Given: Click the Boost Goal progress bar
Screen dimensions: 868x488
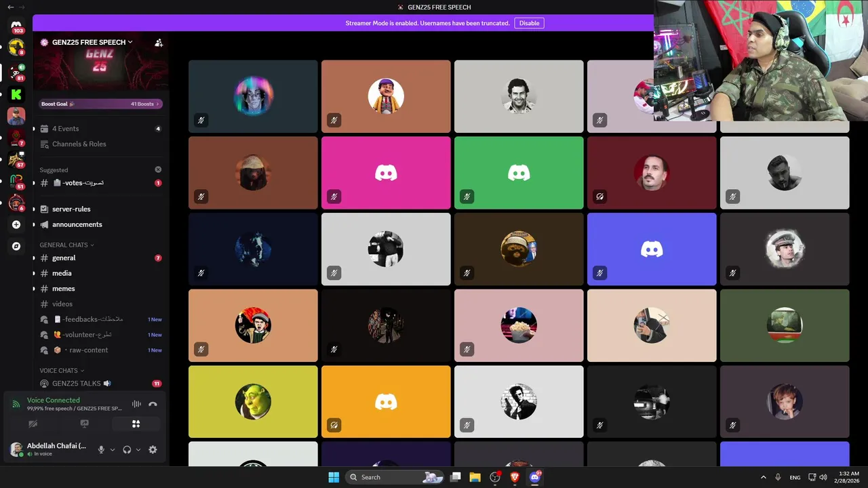Looking at the screenshot, I should tap(100, 104).
